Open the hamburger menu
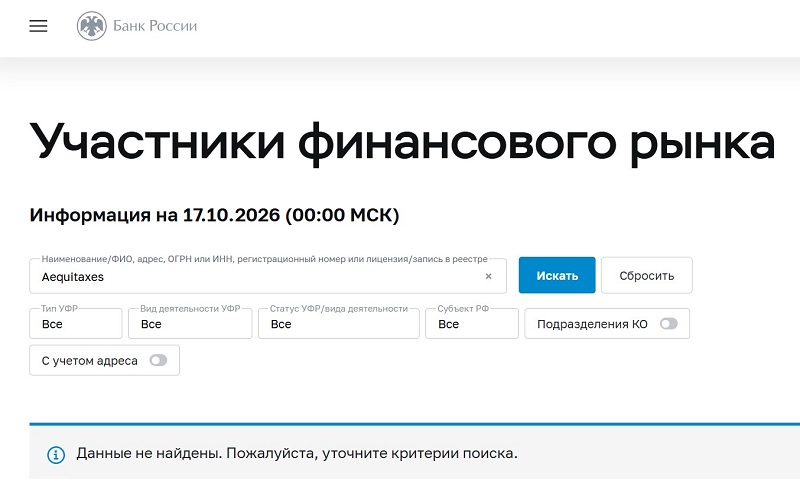Screen dimensions: 800x500 (38, 26)
